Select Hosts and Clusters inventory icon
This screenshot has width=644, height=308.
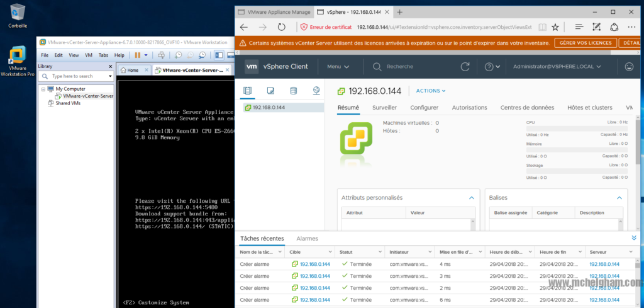coord(247,91)
